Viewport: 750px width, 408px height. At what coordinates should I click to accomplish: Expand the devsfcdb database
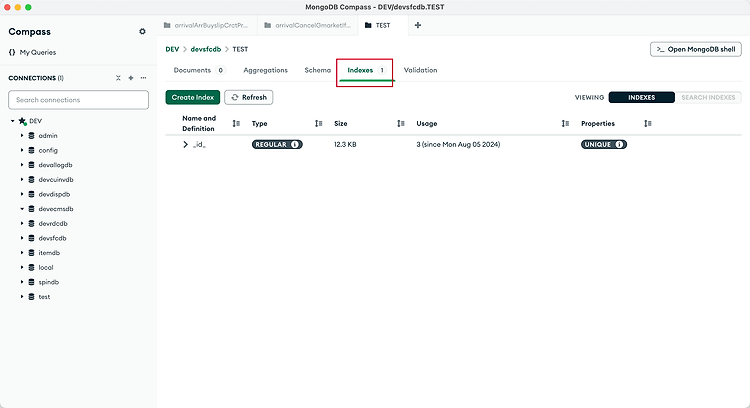coord(22,238)
